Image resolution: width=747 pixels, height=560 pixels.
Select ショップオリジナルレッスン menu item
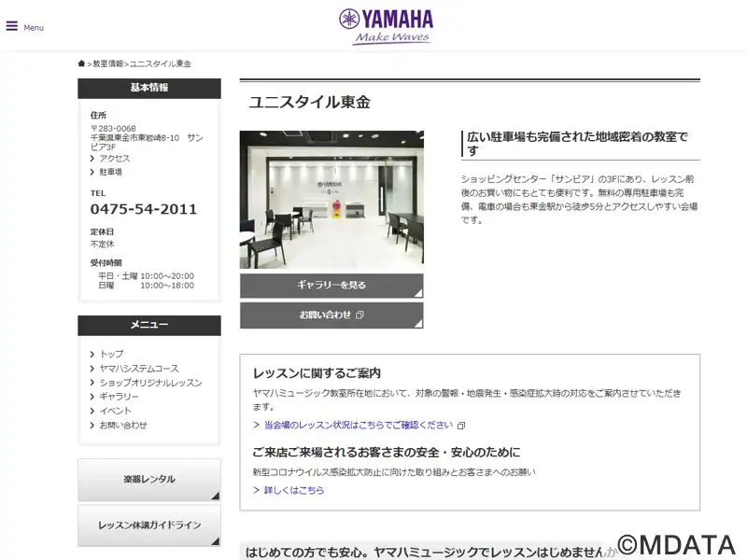tap(150, 383)
